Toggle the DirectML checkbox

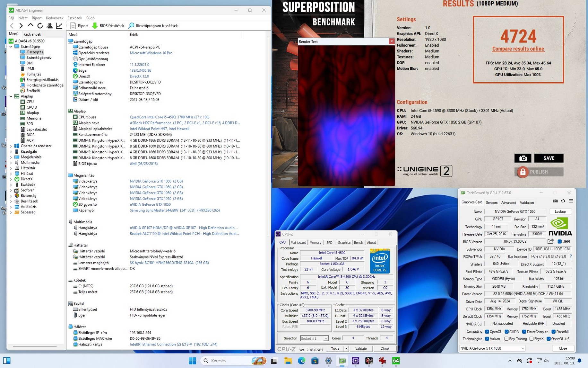click(553, 332)
